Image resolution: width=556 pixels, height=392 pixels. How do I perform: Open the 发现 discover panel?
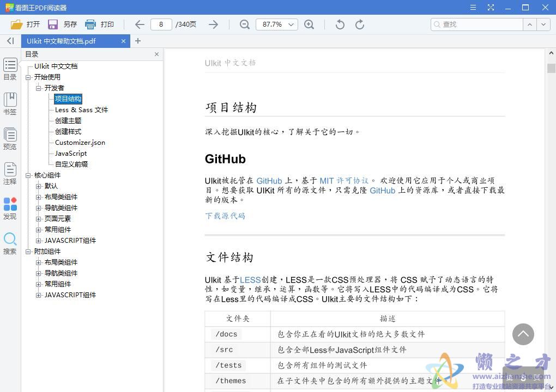tap(10, 208)
